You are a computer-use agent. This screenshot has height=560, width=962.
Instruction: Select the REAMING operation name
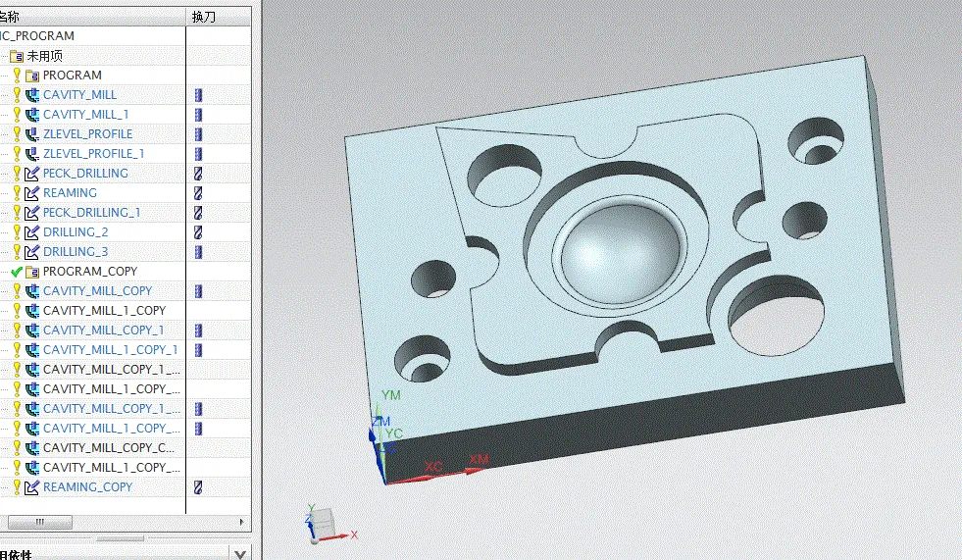coord(70,193)
